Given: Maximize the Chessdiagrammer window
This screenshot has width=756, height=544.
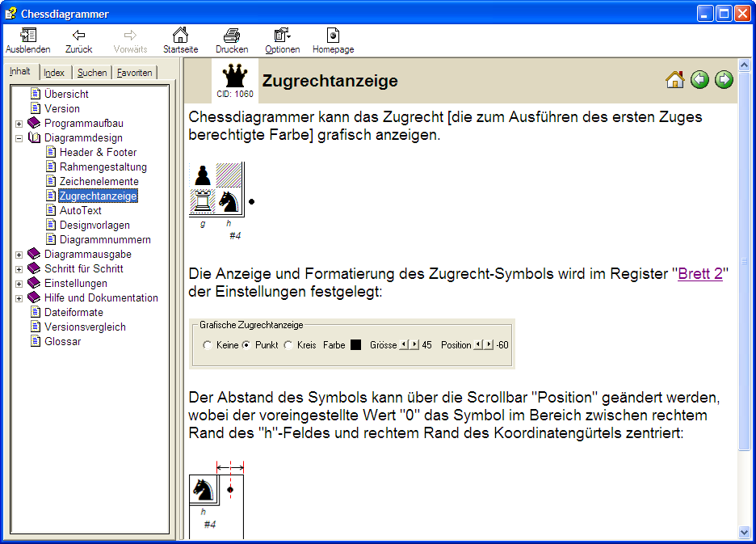Looking at the screenshot, I should click(x=724, y=14).
